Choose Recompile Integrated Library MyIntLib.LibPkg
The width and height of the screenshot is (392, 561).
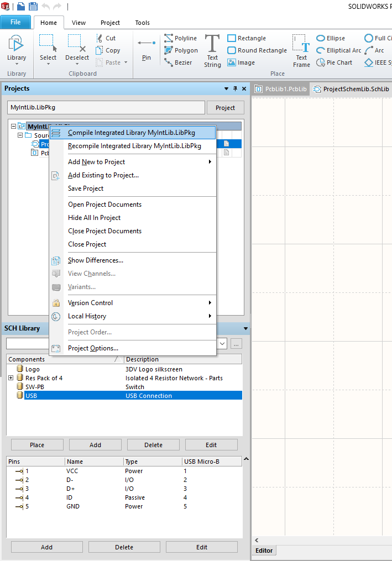pos(133,146)
